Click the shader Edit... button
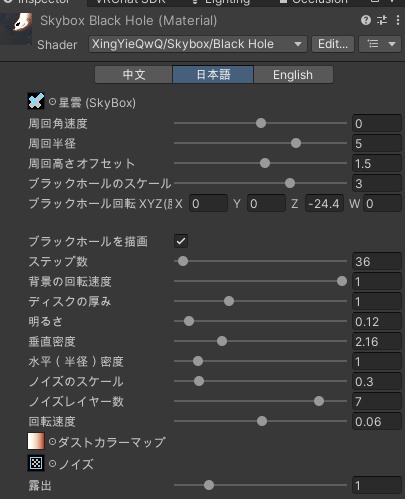Viewport: 405px width, 499px height. [333, 44]
